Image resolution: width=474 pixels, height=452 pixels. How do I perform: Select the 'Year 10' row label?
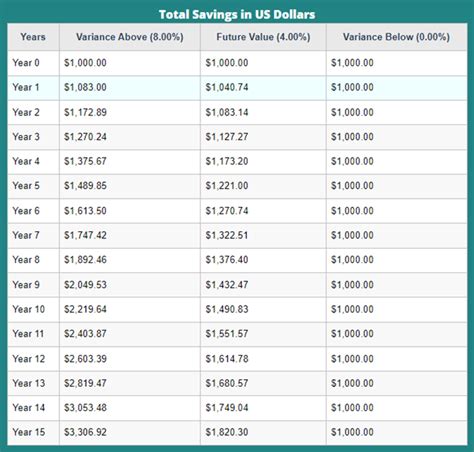coord(29,309)
